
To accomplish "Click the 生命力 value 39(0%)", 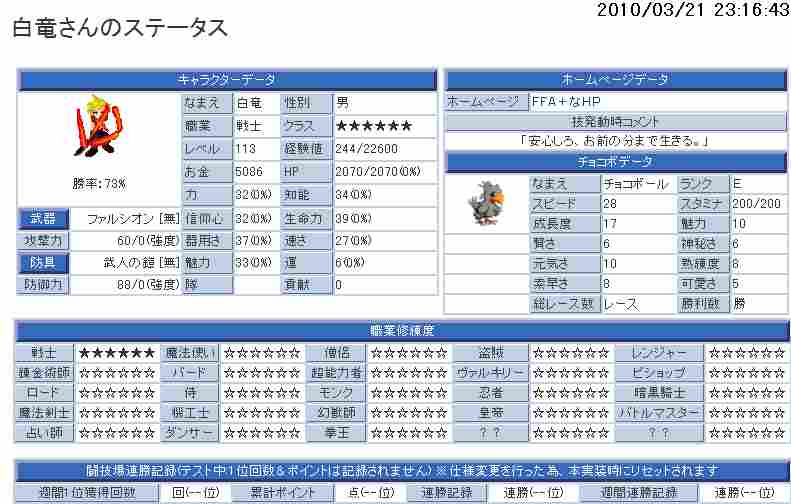I will click(354, 218).
